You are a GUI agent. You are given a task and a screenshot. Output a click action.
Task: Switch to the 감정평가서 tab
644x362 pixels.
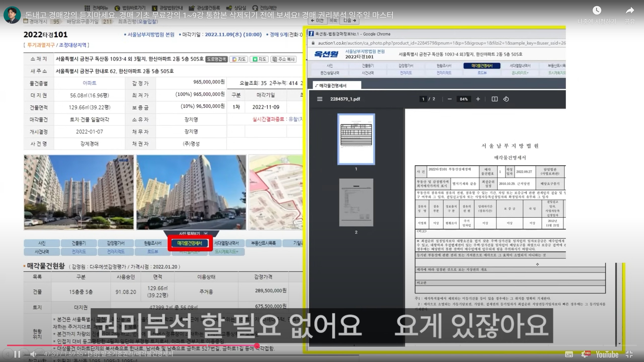[x=115, y=243]
